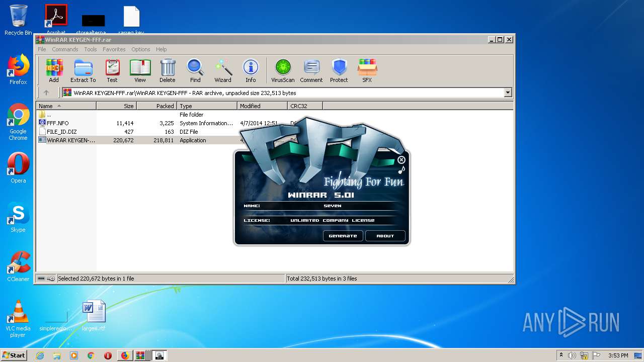644x362 pixels.
Task: Show hidden tray icons arrow
Action: [x=561, y=355]
